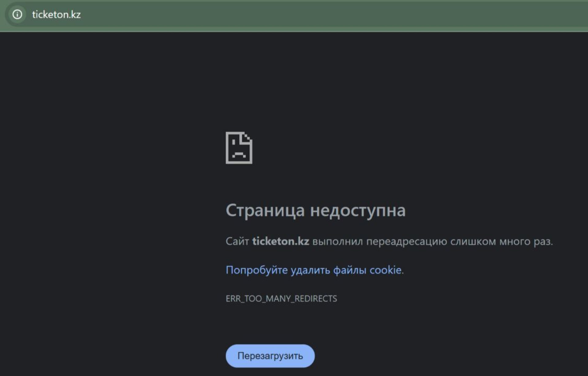588x376 pixels.
Task: Open the Попробуйте удалить файлы cookie link
Action: coord(314,270)
